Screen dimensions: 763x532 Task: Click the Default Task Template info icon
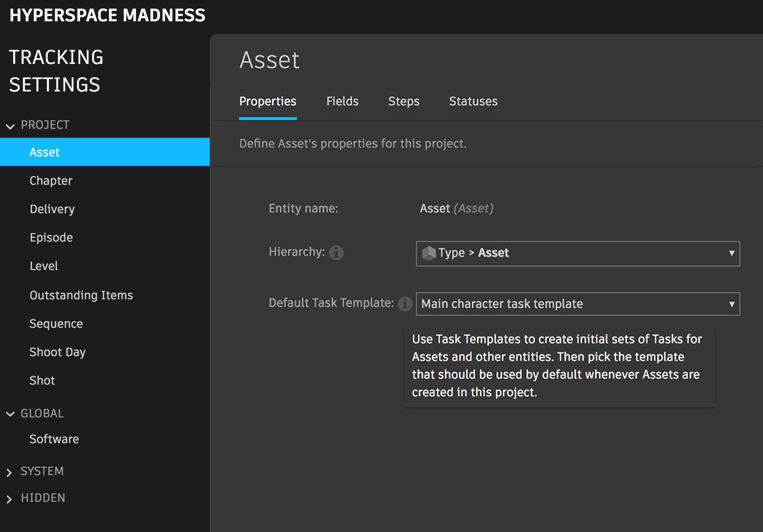coord(405,304)
